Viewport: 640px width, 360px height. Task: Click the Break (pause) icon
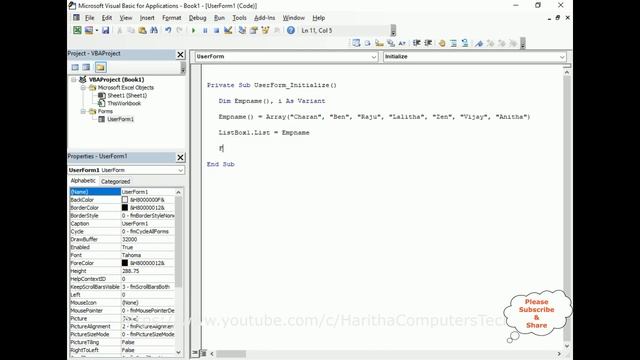(205, 30)
